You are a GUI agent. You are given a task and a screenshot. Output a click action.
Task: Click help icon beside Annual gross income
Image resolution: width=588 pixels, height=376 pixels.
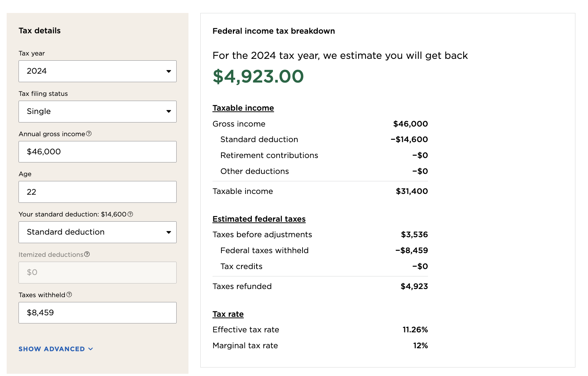point(89,134)
